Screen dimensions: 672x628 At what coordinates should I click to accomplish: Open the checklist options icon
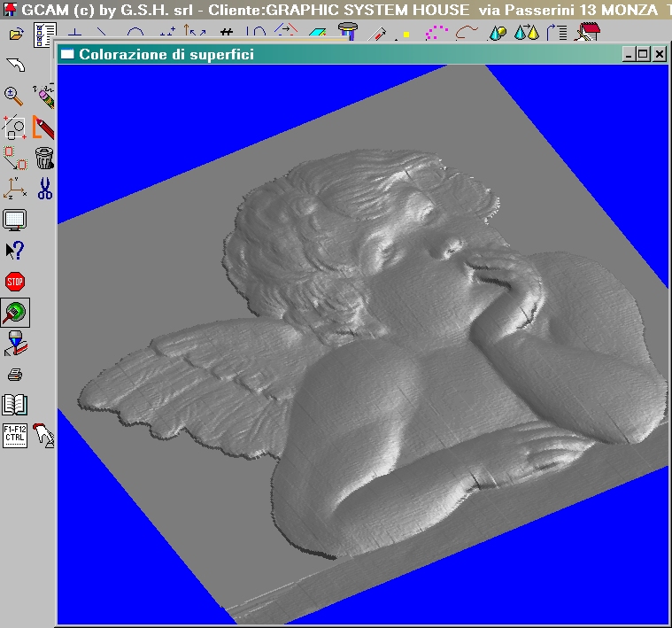click(x=44, y=35)
